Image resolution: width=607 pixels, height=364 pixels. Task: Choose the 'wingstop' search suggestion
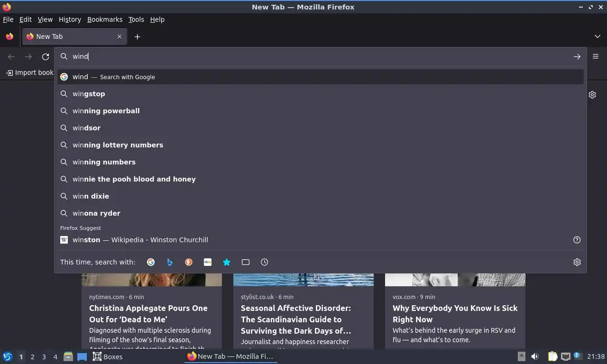tap(321, 94)
